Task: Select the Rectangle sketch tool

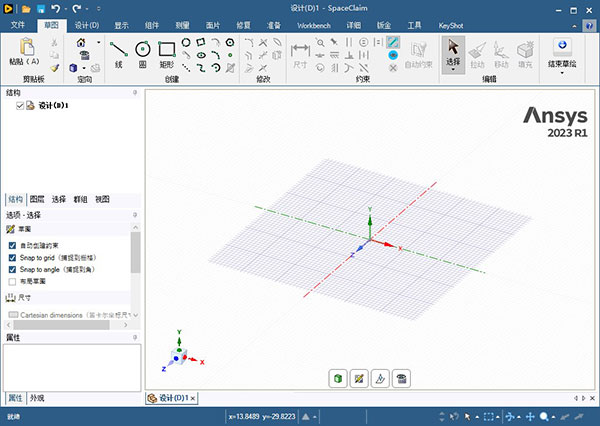Action: click(x=167, y=48)
